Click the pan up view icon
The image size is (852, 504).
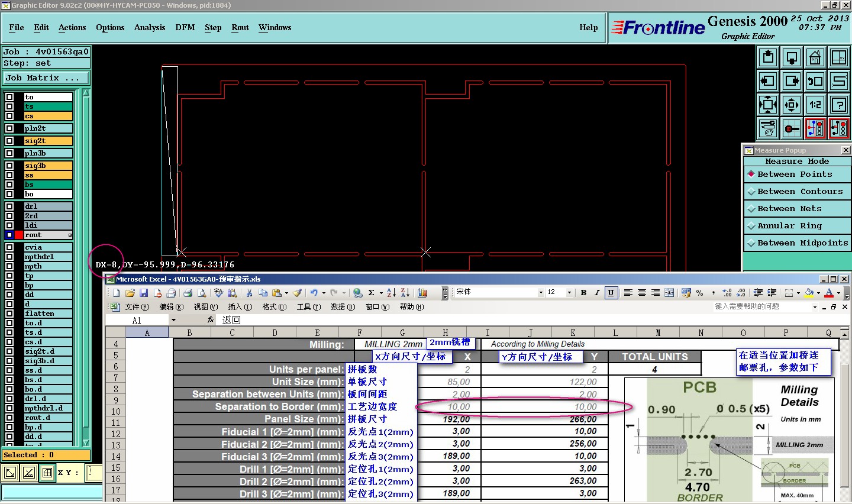(768, 57)
